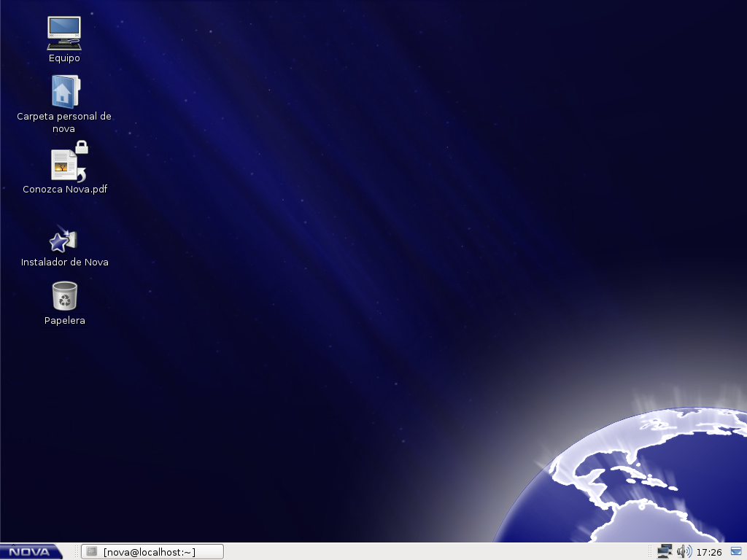Screen dimensions: 747x560
Task: Click the "Carpeta personal de nova" label text
Action: pos(64,122)
